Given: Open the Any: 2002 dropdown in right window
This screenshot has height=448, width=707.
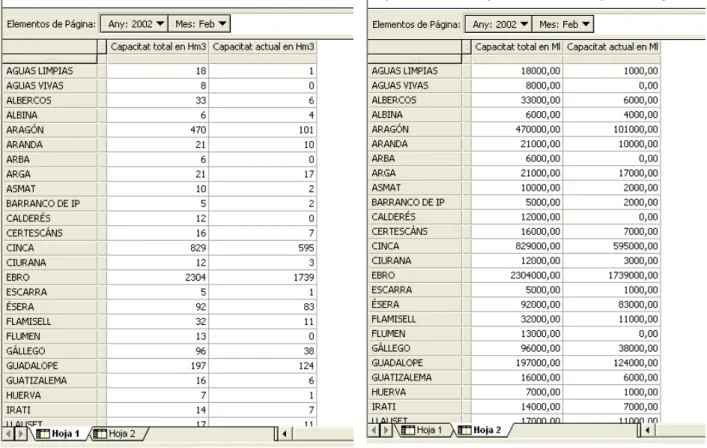Looking at the screenshot, I should tap(499, 24).
